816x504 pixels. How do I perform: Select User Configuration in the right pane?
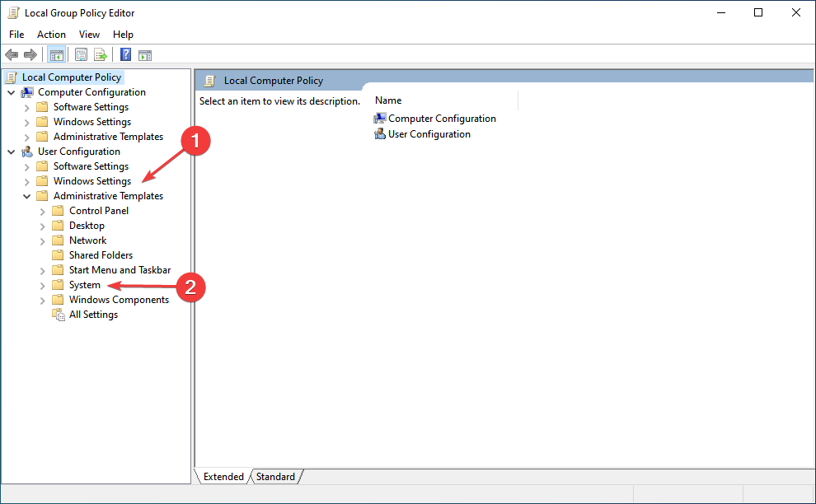[429, 134]
